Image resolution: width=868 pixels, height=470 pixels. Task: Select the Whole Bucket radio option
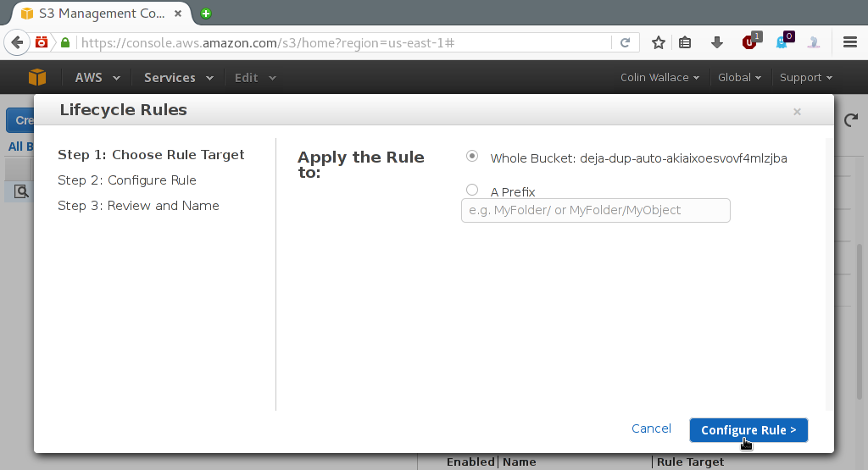pos(472,156)
